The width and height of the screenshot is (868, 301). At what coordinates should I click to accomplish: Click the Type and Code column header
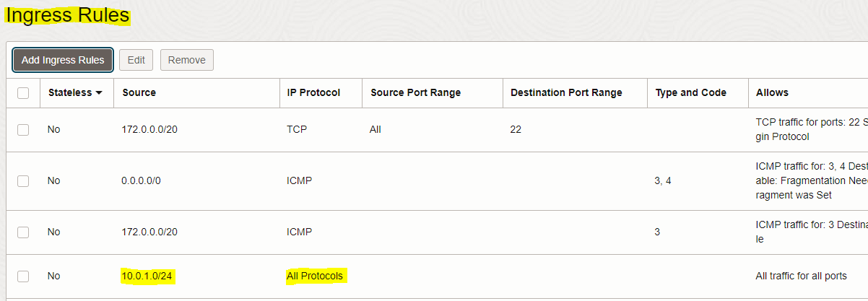tap(690, 92)
